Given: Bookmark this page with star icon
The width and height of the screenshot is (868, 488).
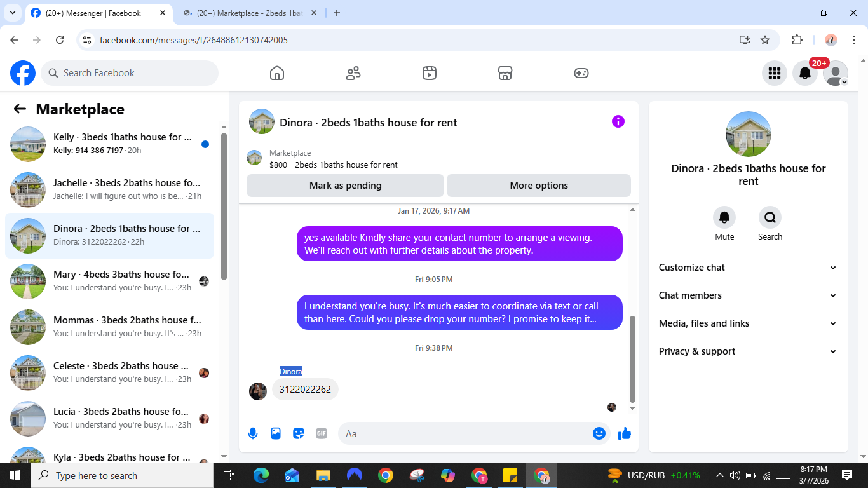Looking at the screenshot, I should 765,40.
